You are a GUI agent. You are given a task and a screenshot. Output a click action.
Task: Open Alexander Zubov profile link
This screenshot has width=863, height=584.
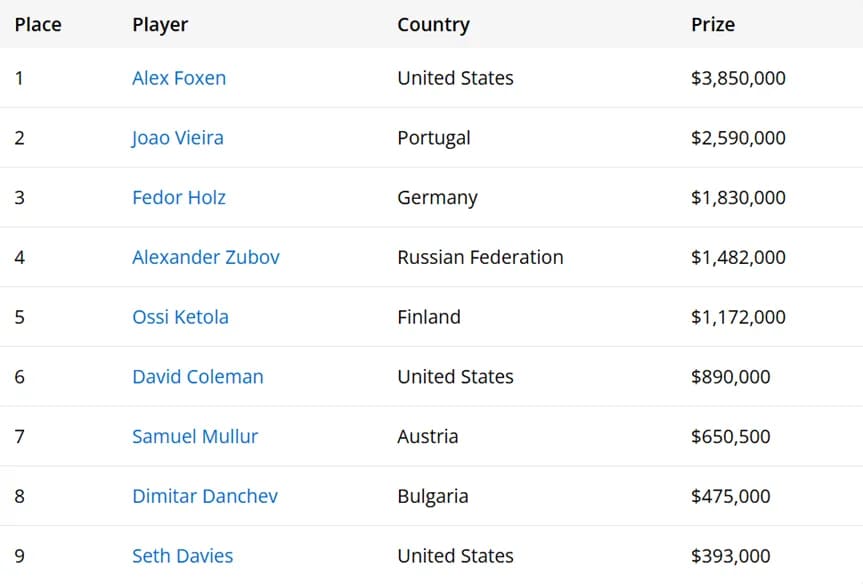(x=206, y=257)
